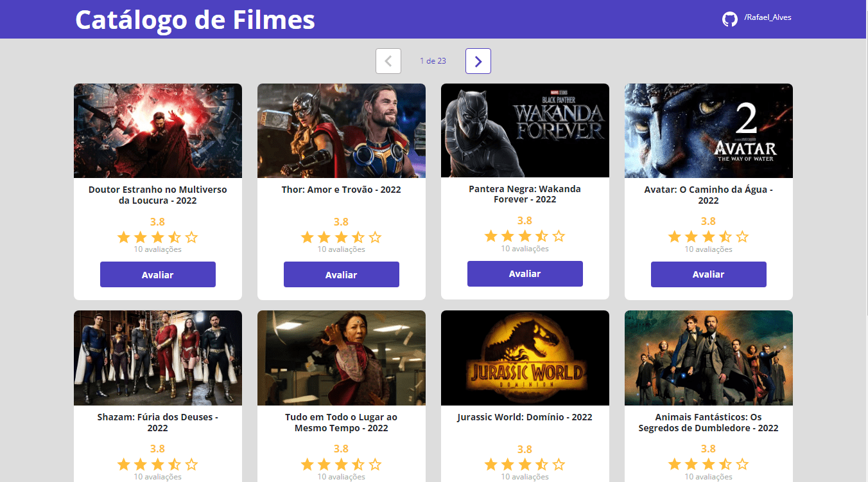Click the empty fifth star on Thor
Image resolution: width=868 pixels, height=482 pixels.
[375, 237]
